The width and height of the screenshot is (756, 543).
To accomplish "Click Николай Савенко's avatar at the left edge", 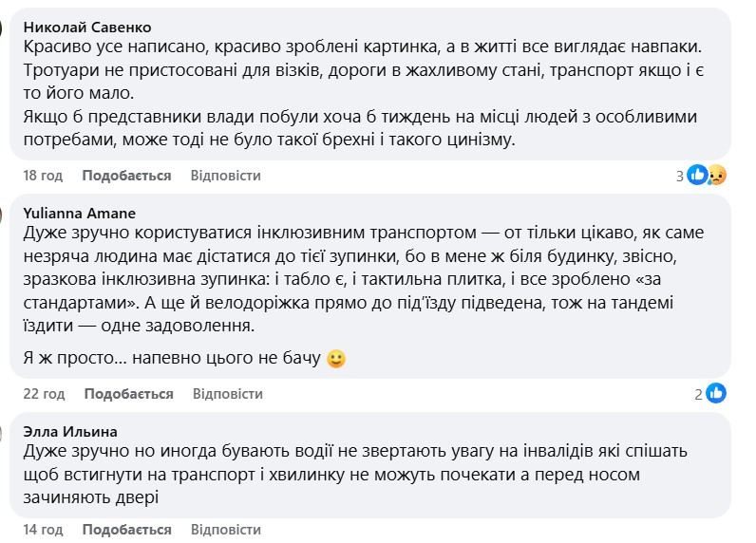I will pyautogui.click(x=4, y=28).
